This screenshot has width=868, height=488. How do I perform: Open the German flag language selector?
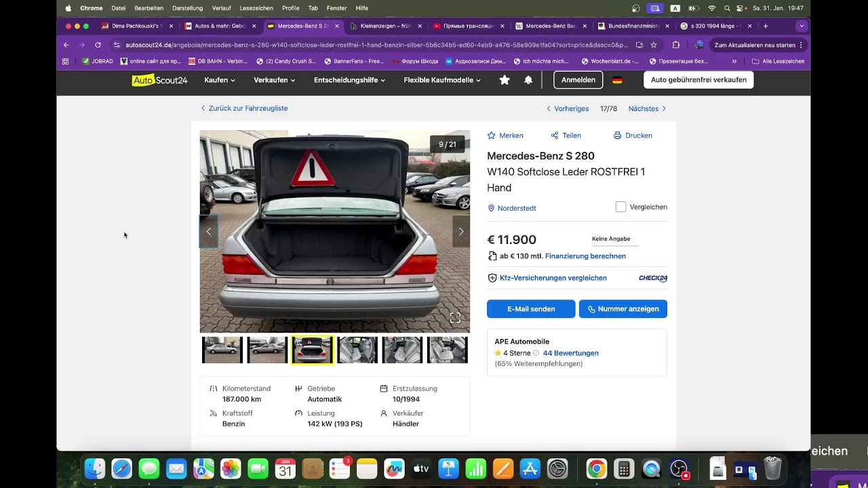pos(617,80)
